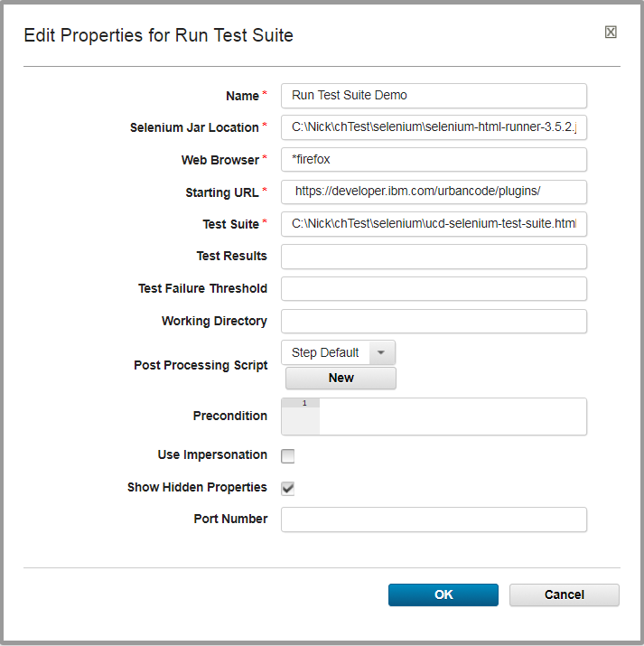Select the Working Directory input field
The height and width of the screenshot is (646, 644).
click(434, 321)
